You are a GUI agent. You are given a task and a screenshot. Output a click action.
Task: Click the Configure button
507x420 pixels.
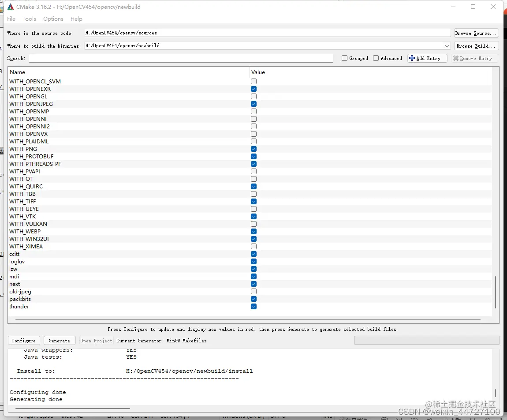pos(24,341)
